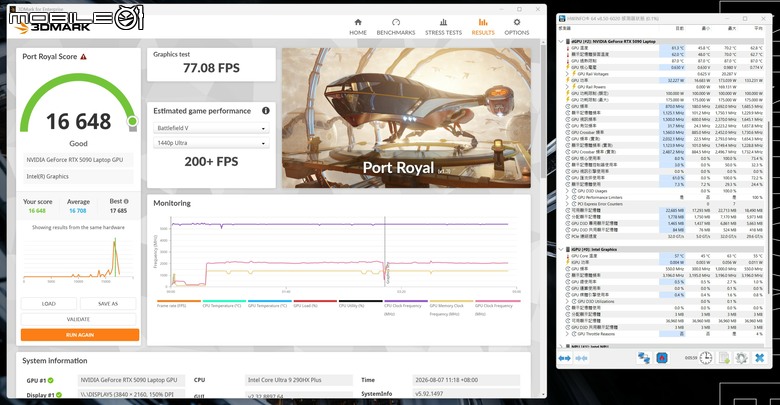
Task: Click the lightning icon beside GPU Rail Voltages
Action: coord(574,74)
